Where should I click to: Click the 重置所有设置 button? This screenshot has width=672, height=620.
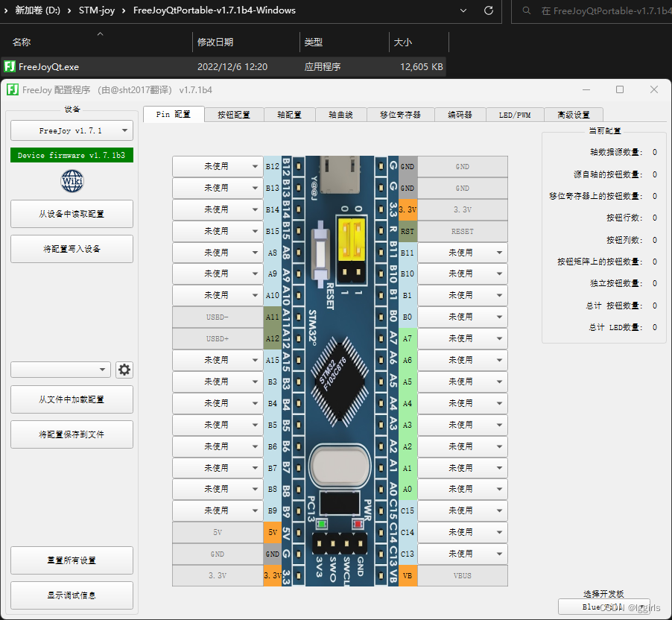pos(71,560)
